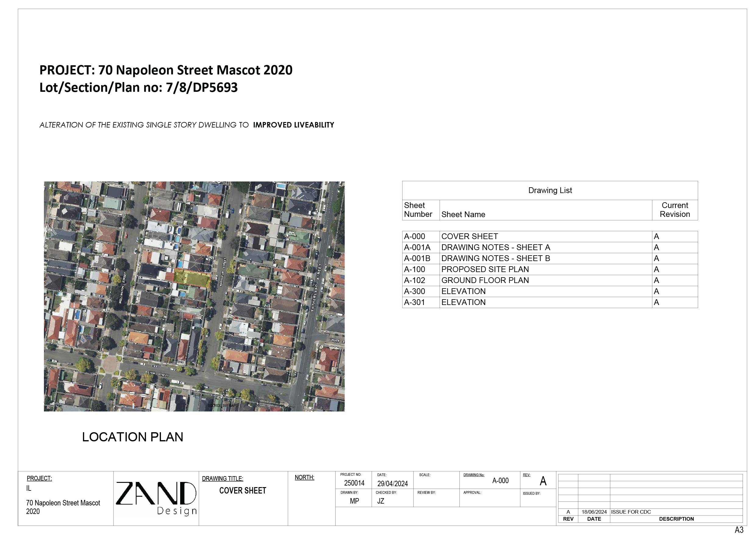Click the 'APPROVAL:' label
This screenshot has width=756, height=535.
(472, 493)
